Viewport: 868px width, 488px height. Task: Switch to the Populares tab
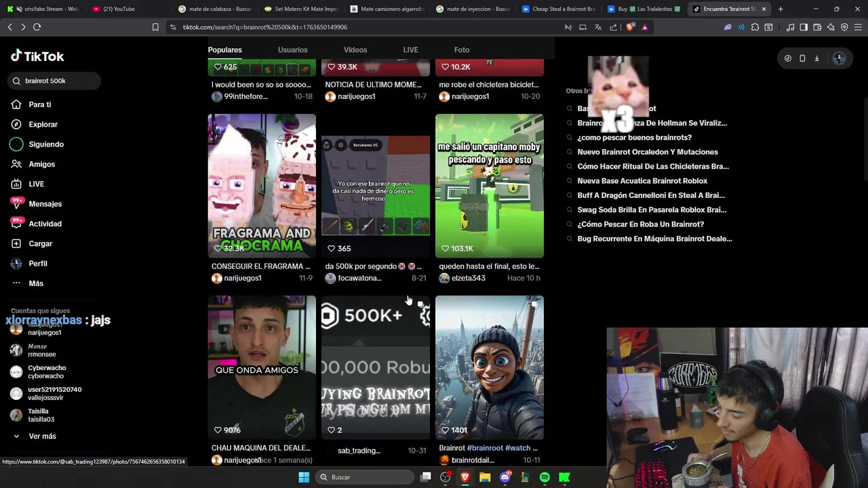pos(224,49)
